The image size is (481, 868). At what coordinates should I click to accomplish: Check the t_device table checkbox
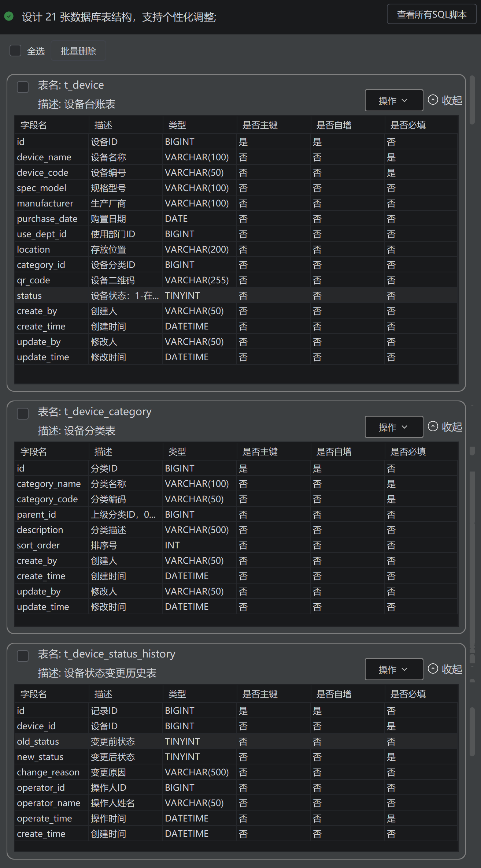(x=23, y=87)
